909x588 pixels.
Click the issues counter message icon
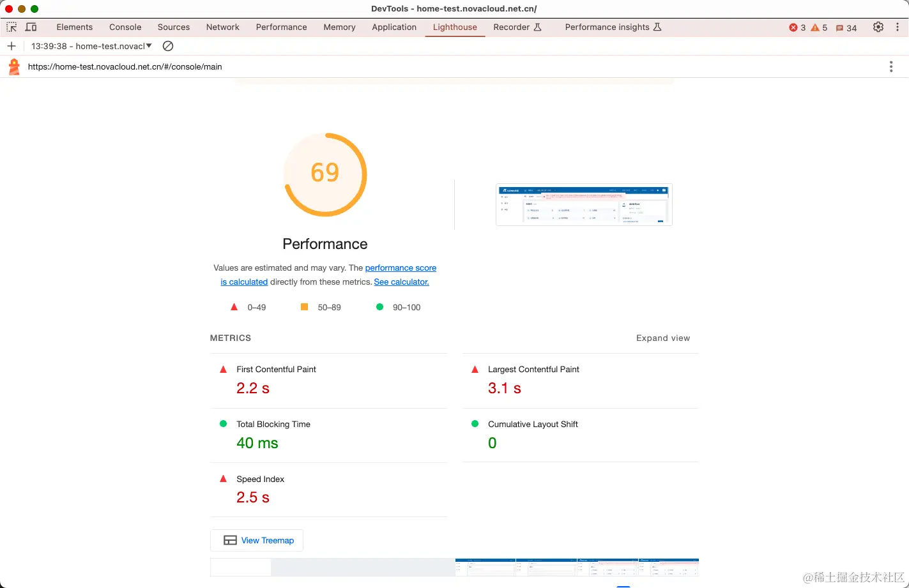coord(839,28)
